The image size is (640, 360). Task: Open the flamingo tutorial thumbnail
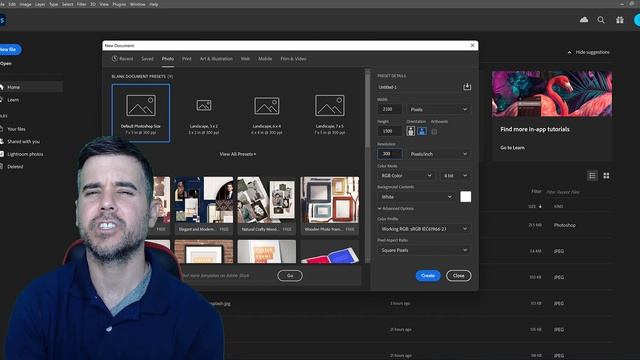[x=552, y=94]
